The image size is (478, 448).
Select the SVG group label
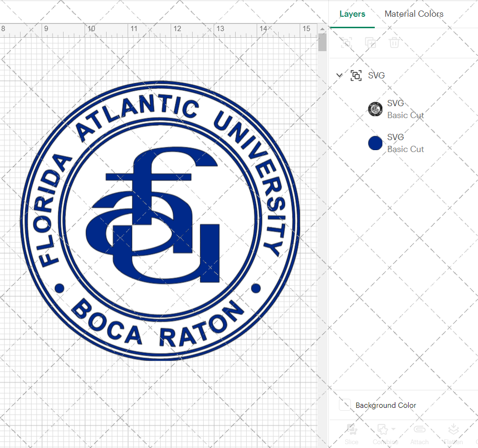(x=376, y=76)
